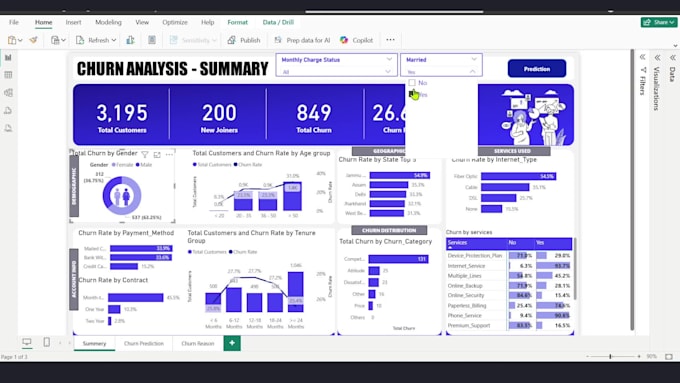Collapse the ribbon with the chevron

(x=675, y=46)
